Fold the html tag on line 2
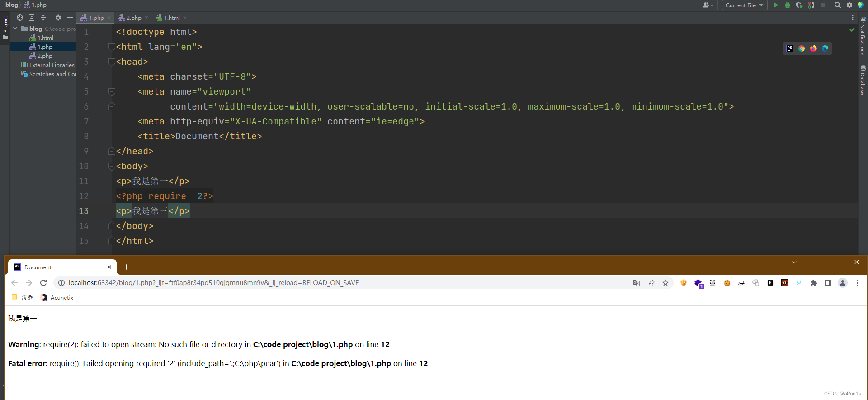868x400 pixels. click(112, 47)
